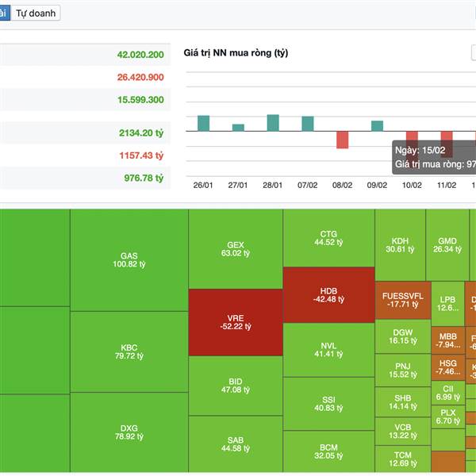Click the 28/01 bar in chart

(273, 123)
